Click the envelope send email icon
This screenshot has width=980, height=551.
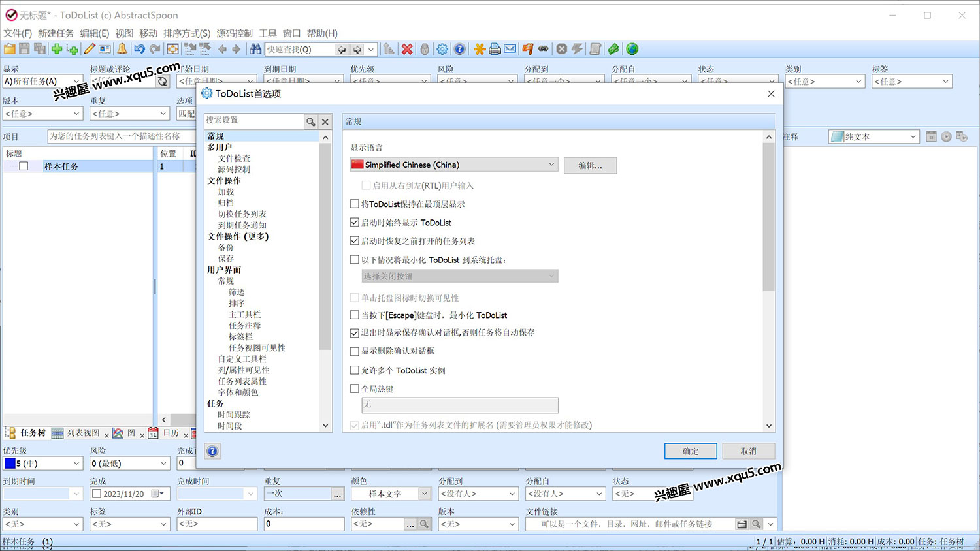[510, 49]
